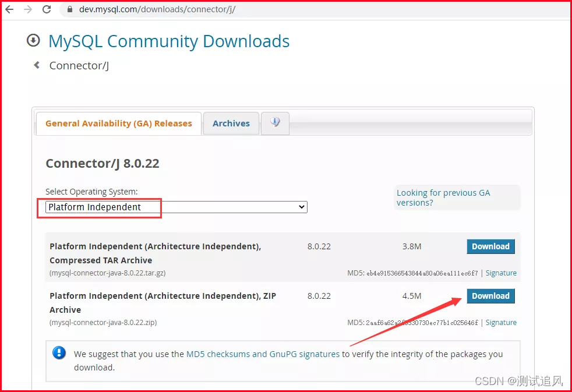Open Signature link for zip file

(501, 323)
